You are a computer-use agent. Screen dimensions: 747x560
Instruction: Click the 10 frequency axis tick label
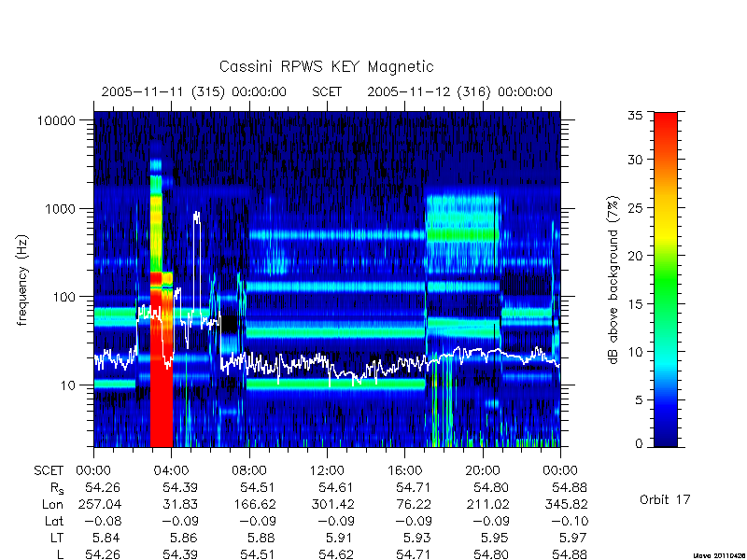coord(68,385)
